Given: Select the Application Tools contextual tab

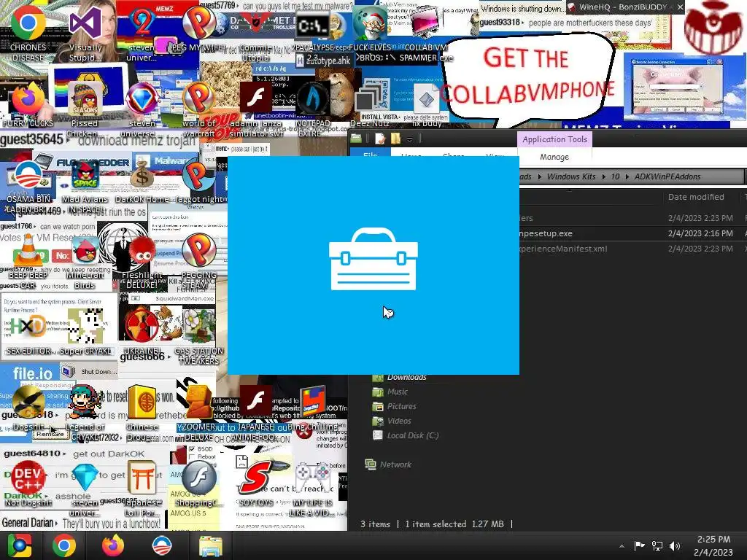Looking at the screenshot, I should (554, 139).
